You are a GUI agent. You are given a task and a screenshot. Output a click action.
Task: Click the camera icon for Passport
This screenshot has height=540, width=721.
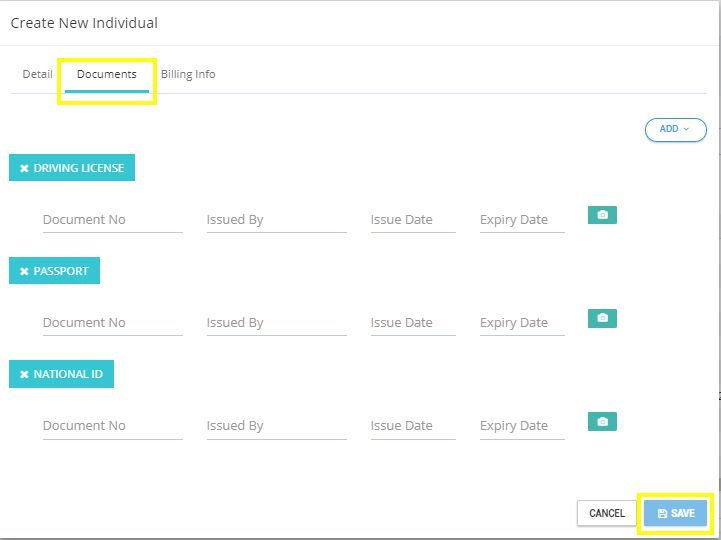pos(602,318)
